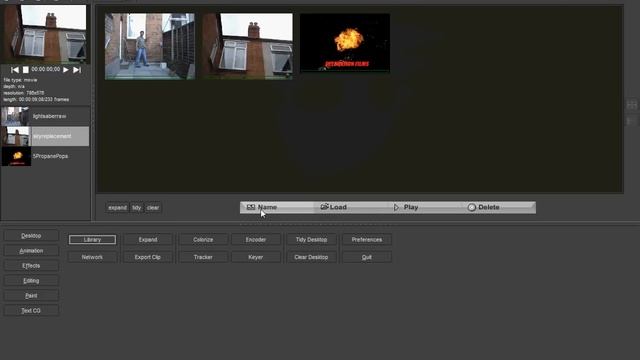Open the Text CG menu section
Viewport: 640px width, 360px height.
[x=31, y=311]
